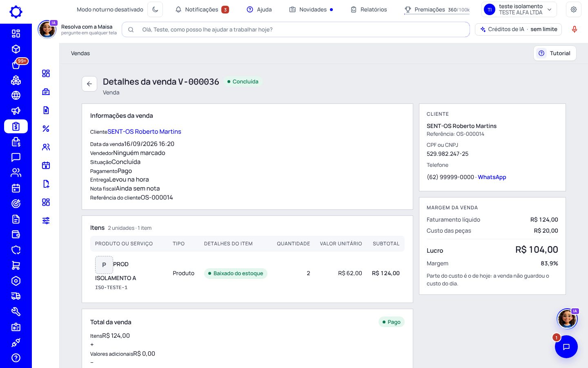This screenshot has width=588, height=368.
Task: Open the shopping bag icon with 99+ badge
Action: [x=16, y=65]
